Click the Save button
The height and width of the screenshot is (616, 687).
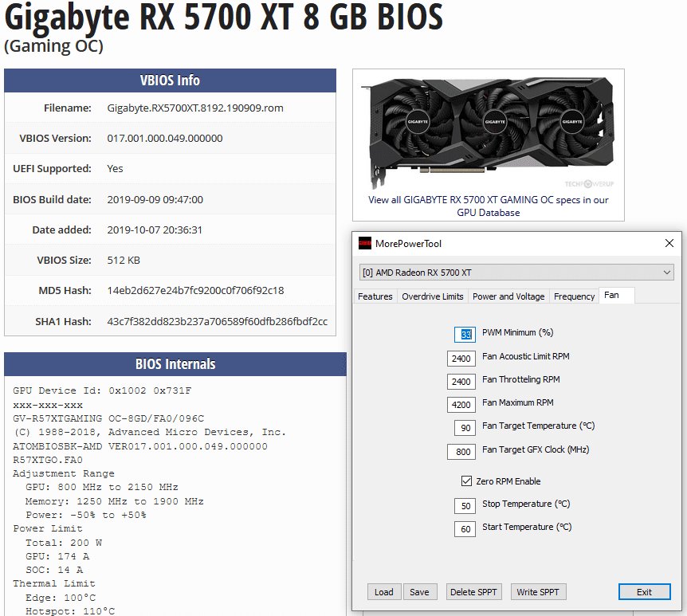click(x=419, y=592)
